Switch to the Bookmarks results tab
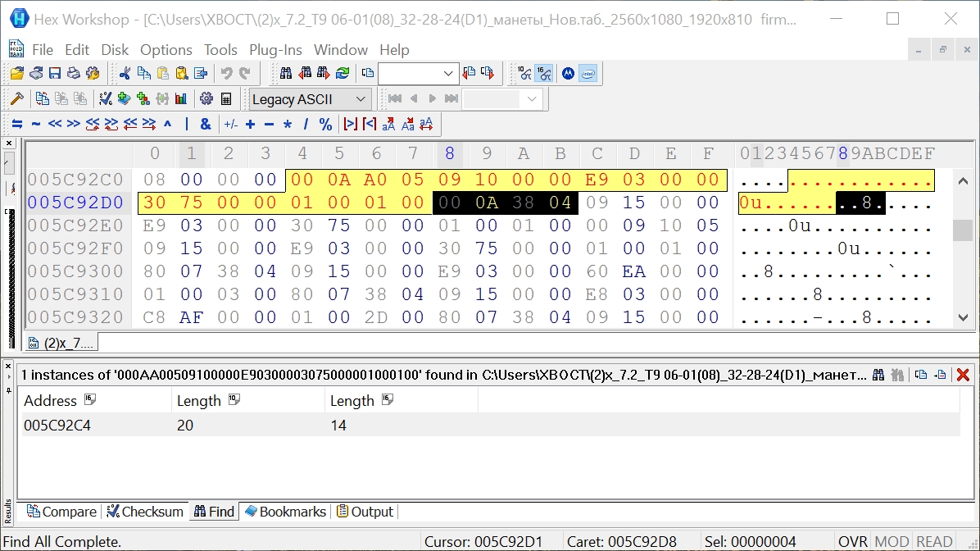The image size is (980, 551). (285, 512)
